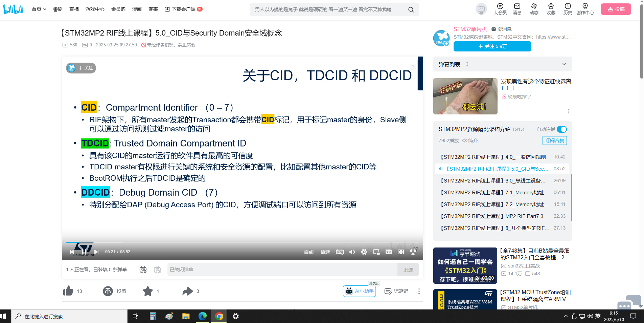Click the playlist scrollbar

pos(572,197)
